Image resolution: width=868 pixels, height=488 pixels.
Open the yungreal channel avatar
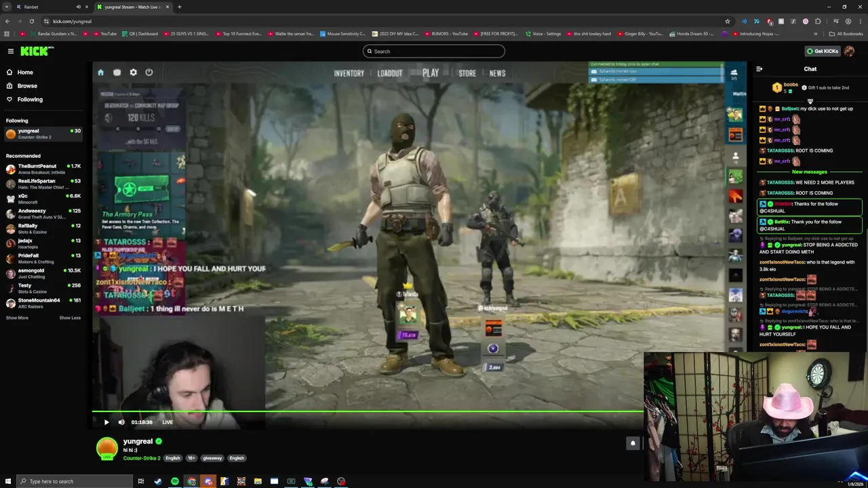[x=107, y=449]
